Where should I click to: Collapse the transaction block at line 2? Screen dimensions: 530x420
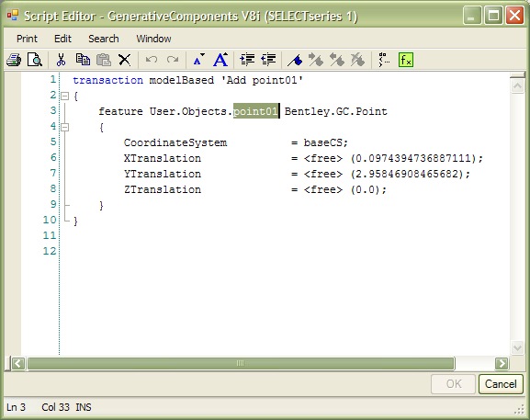64,96
